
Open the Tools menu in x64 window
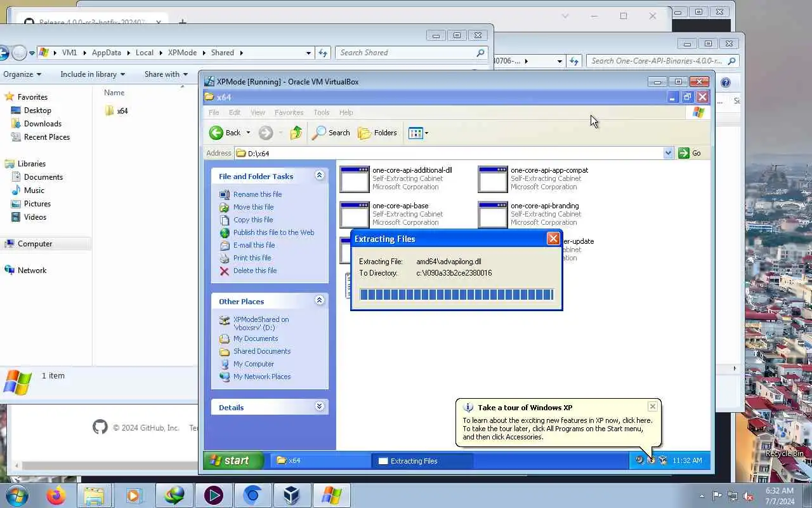pos(322,112)
